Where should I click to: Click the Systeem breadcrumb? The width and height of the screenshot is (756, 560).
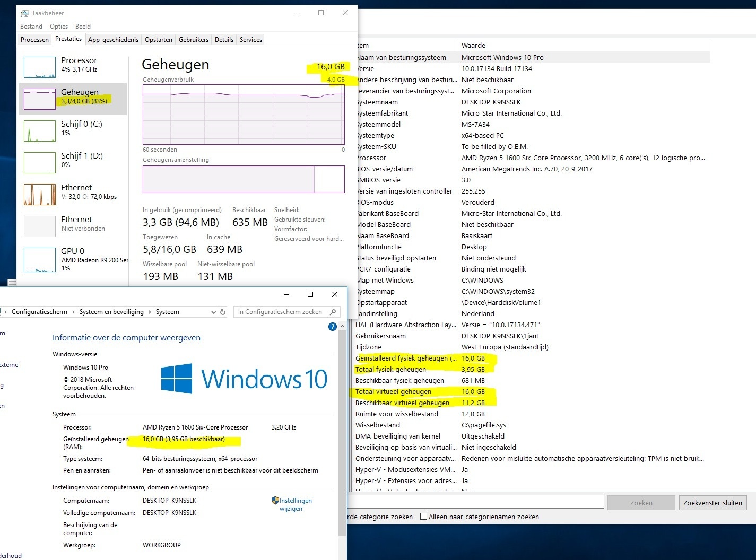(167, 312)
